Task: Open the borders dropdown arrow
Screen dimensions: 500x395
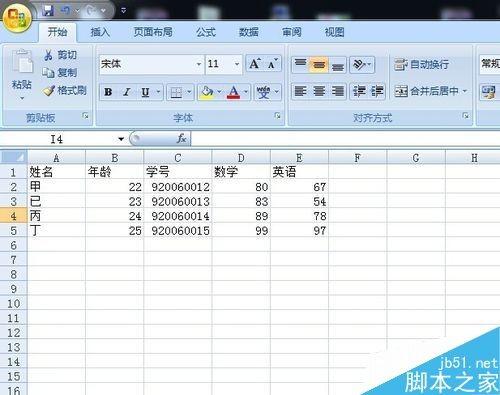Action: (189, 92)
